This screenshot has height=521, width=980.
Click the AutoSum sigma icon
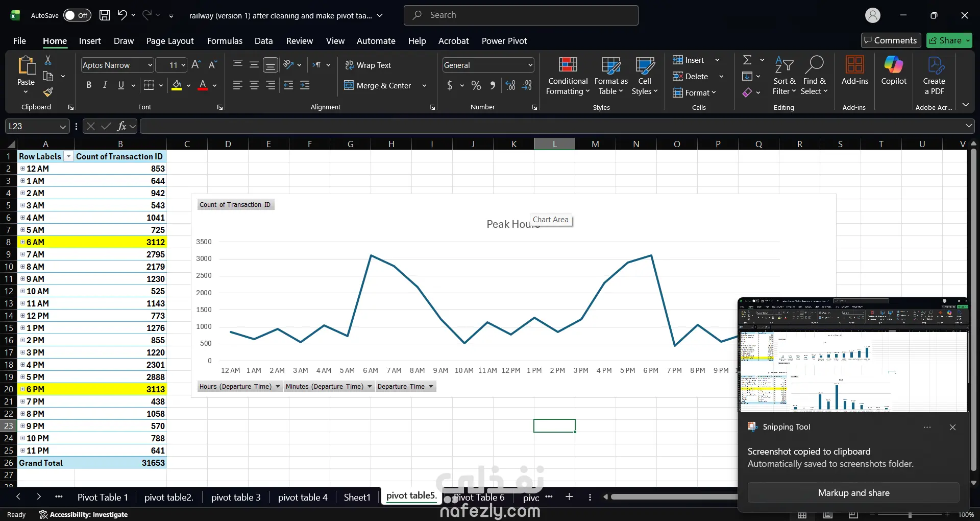click(x=747, y=60)
